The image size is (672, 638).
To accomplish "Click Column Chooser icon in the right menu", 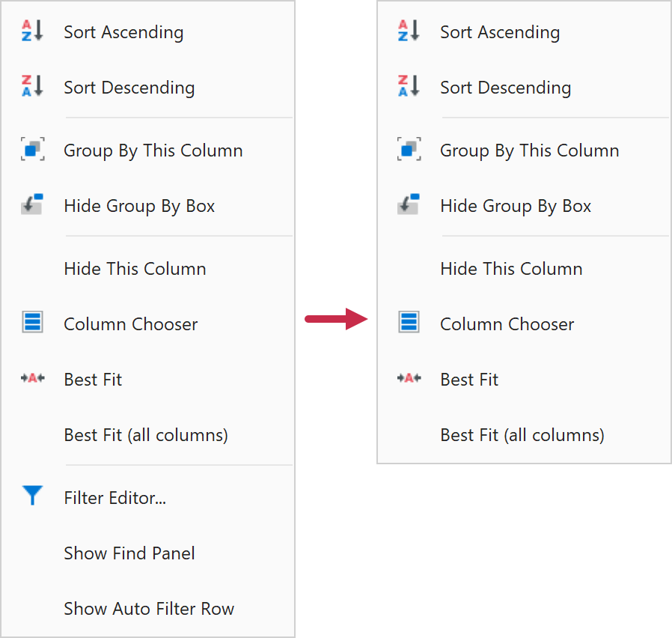I will [x=409, y=323].
